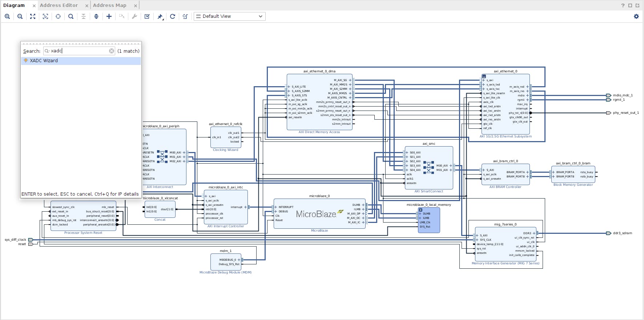Click into the IP search input field

pos(79,51)
